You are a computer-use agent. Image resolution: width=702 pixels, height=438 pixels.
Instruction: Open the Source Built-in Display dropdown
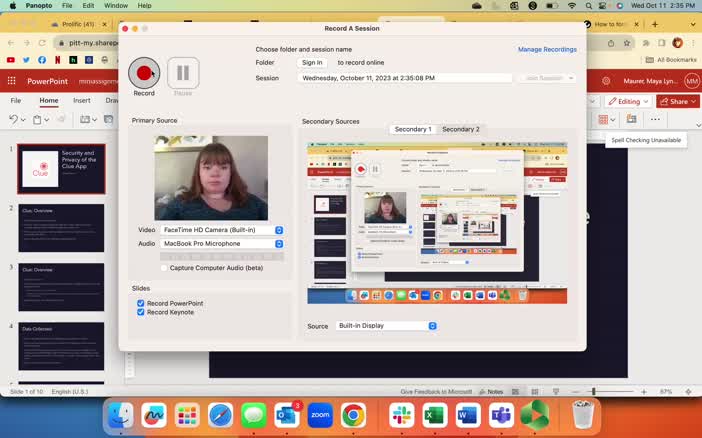(x=386, y=326)
